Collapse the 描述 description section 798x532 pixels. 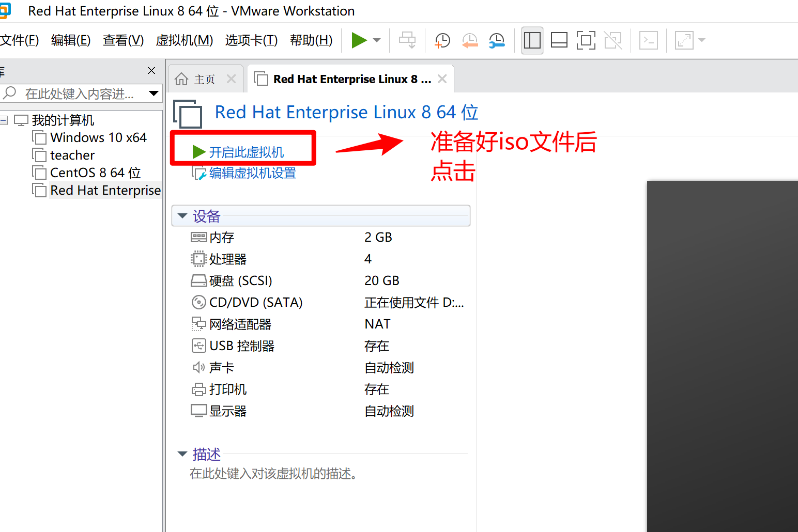[x=182, y=454]
